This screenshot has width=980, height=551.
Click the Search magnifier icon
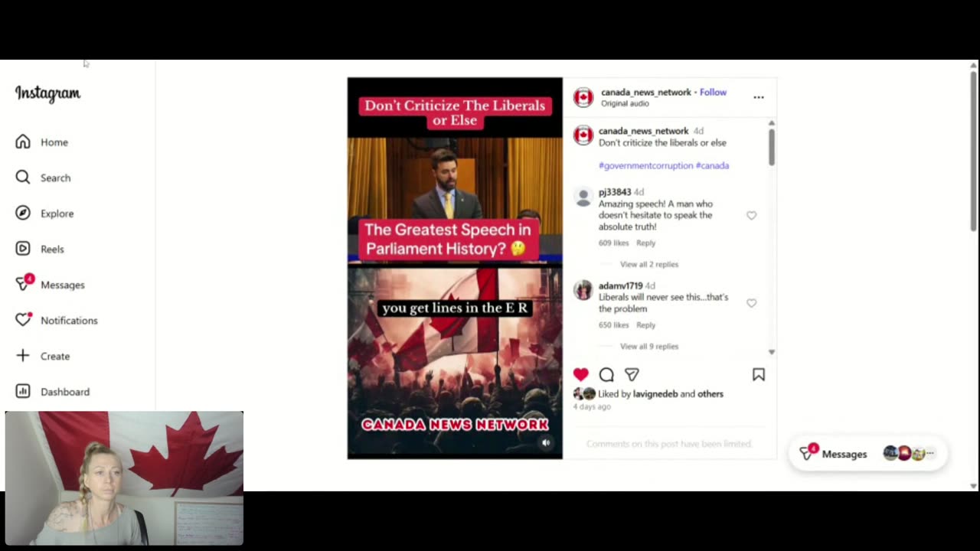coord(23,178)
